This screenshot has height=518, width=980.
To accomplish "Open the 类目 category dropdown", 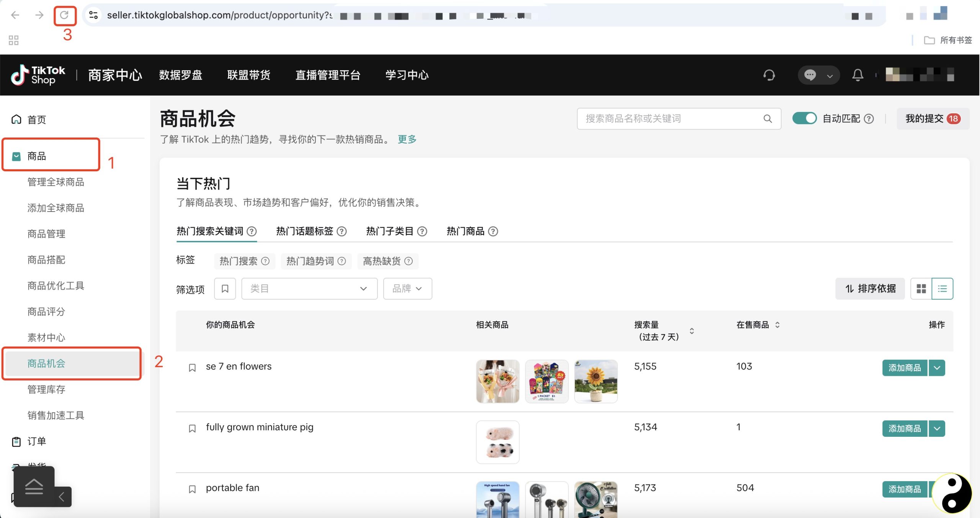I will pos(309,289).
